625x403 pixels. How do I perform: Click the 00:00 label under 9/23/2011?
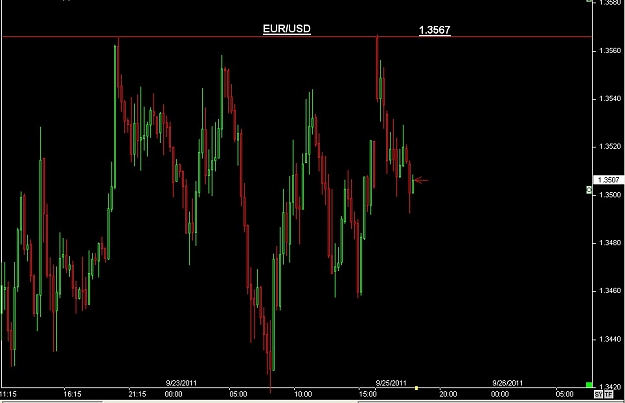click(x=173, y=394)
